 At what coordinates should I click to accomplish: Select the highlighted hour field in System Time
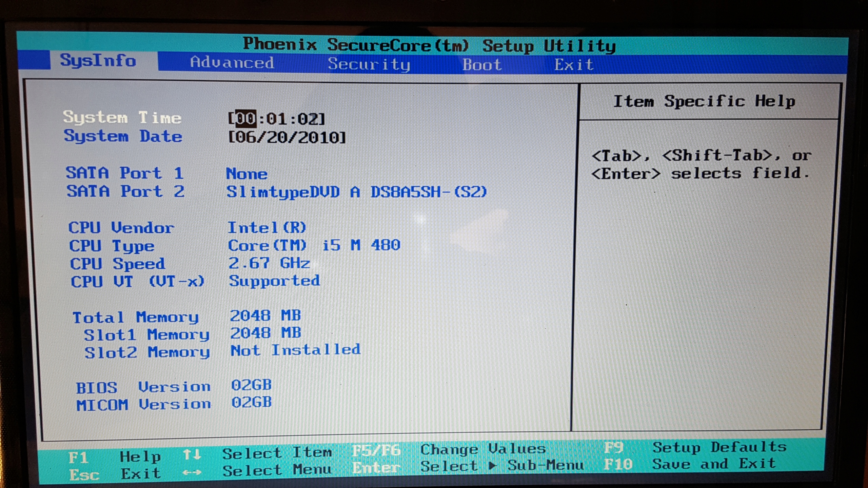pyautogui.click(x=246, y=119)
